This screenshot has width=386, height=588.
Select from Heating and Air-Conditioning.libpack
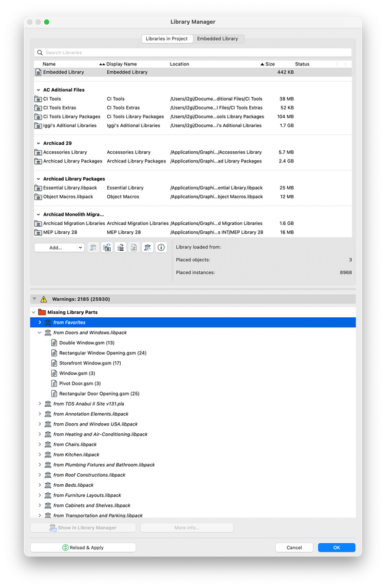pos(100,434)
